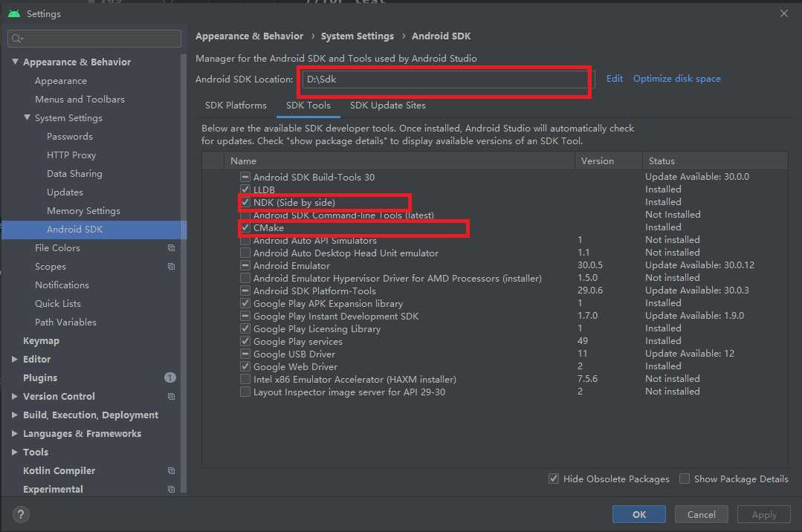Click the Android Studio logo icon
This screenshot has height=532, width=802.
pyautogui.click(x=14, y=13)
